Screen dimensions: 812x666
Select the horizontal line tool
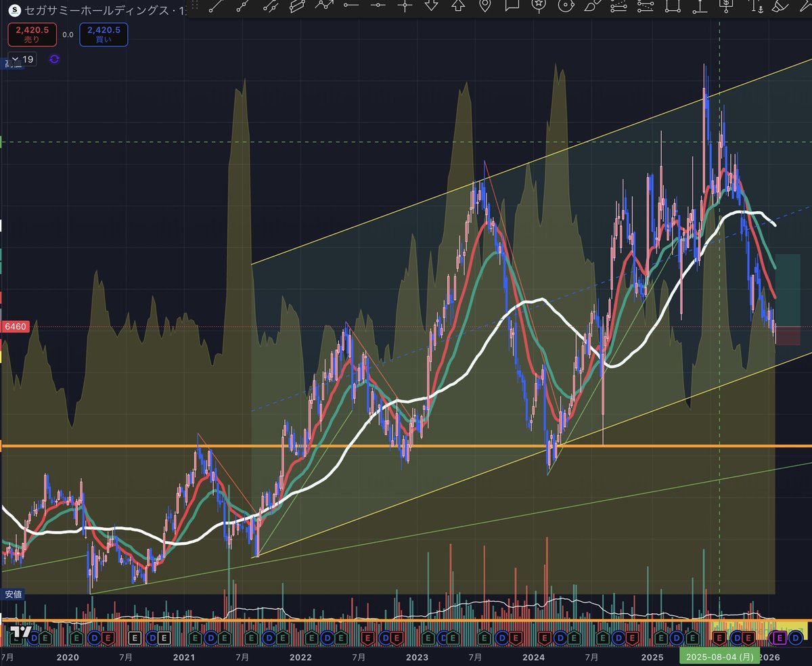click(x=351, y=6)
